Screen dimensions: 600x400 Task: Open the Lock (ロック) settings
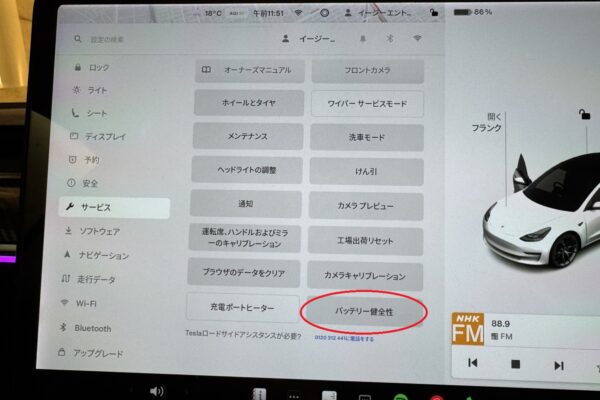point(98,67)
